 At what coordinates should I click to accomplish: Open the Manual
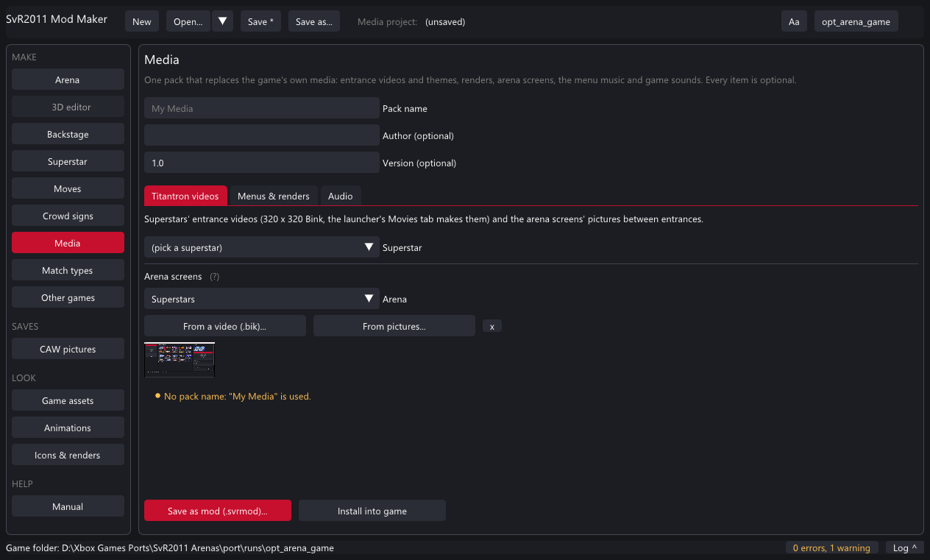(68, 506)
